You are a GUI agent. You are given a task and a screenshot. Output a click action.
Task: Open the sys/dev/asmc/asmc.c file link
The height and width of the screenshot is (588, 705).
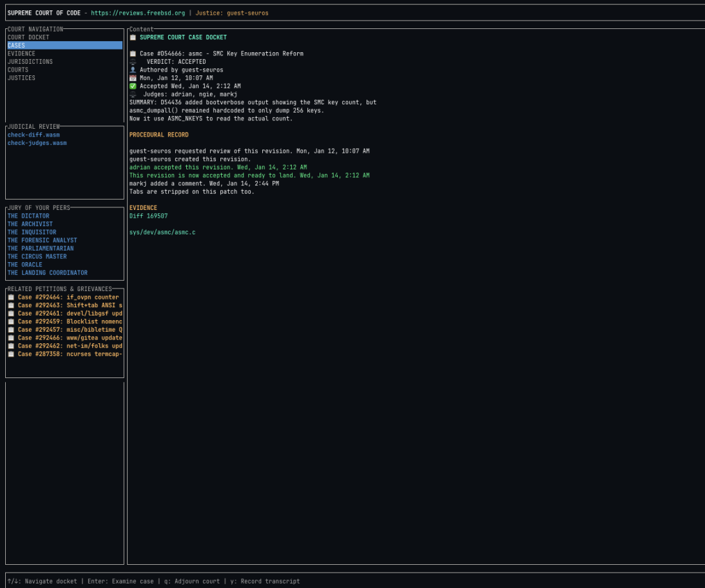162,232
